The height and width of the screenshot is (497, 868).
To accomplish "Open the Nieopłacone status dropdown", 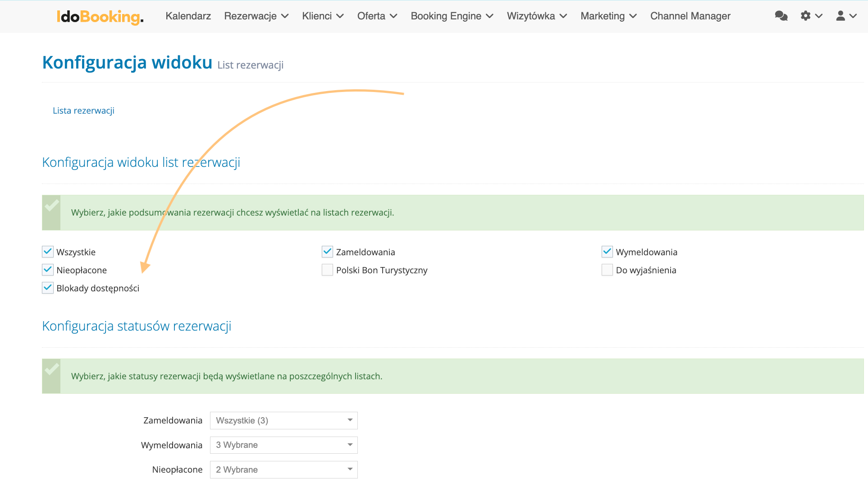I will 283,469.
